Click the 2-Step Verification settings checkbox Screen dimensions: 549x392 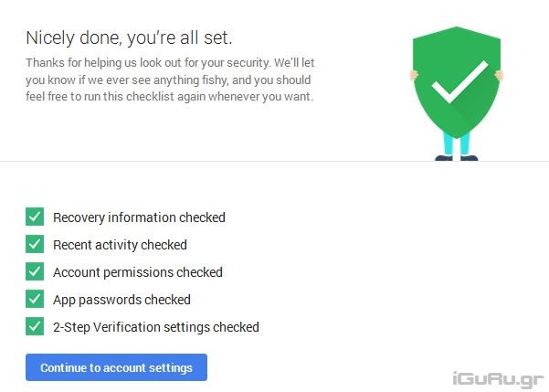(x=35, y=326)
